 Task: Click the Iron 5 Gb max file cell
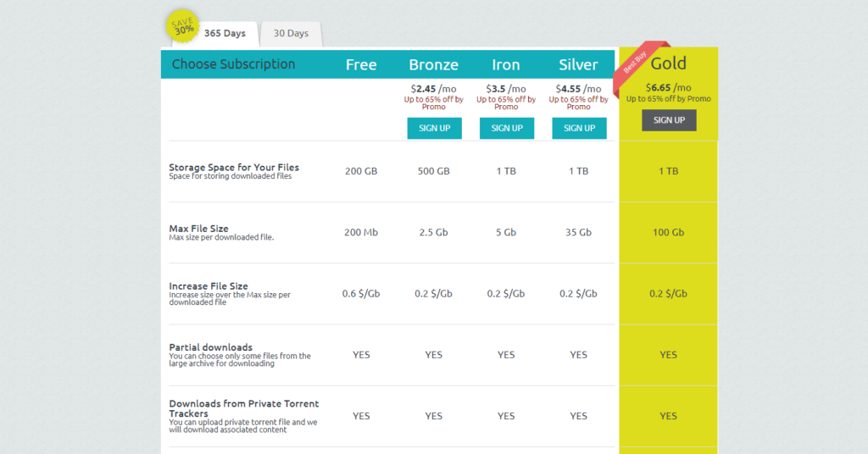(506, 233)
